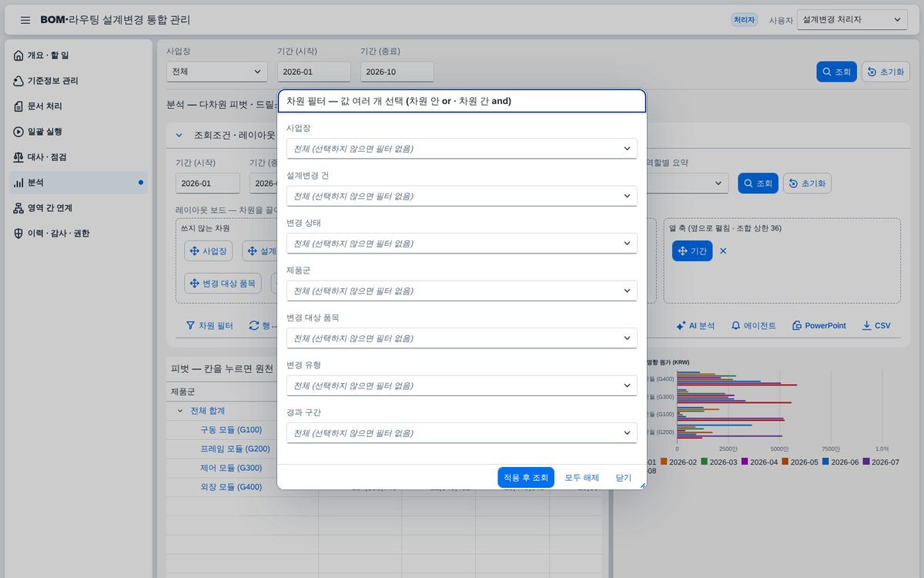The width and height of the screenshot is (924, 578).
Task: Click the 2026-02 legend swatch
Action: coord(663,462)
